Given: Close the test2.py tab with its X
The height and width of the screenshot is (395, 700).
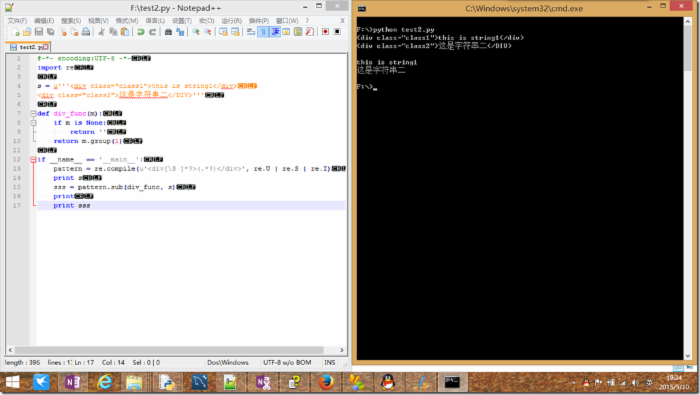Looking at the screenshot, I should pos(46,47).
